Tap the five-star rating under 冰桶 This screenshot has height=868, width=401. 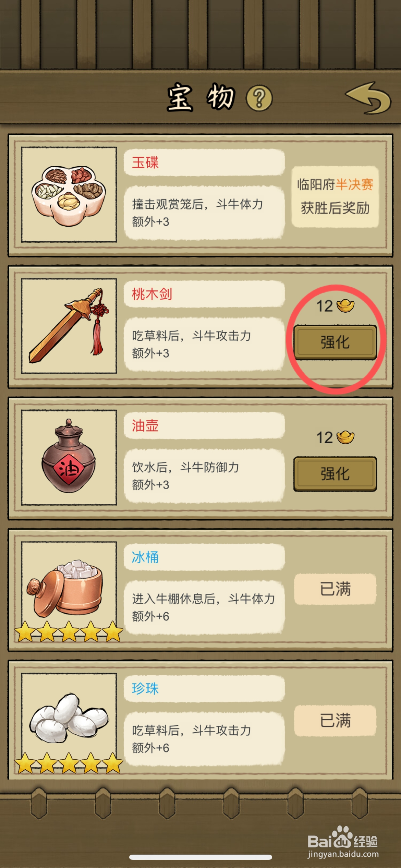click(69, 631)
